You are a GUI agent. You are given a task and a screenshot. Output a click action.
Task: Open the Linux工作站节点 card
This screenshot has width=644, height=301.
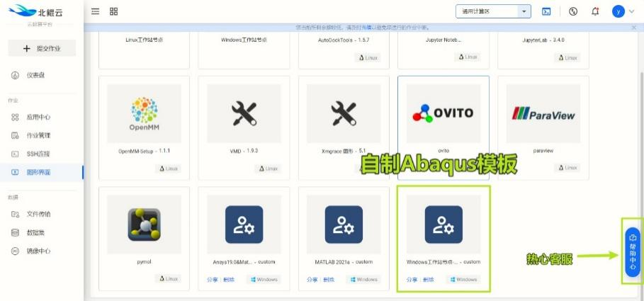click(x=144, y=50)
